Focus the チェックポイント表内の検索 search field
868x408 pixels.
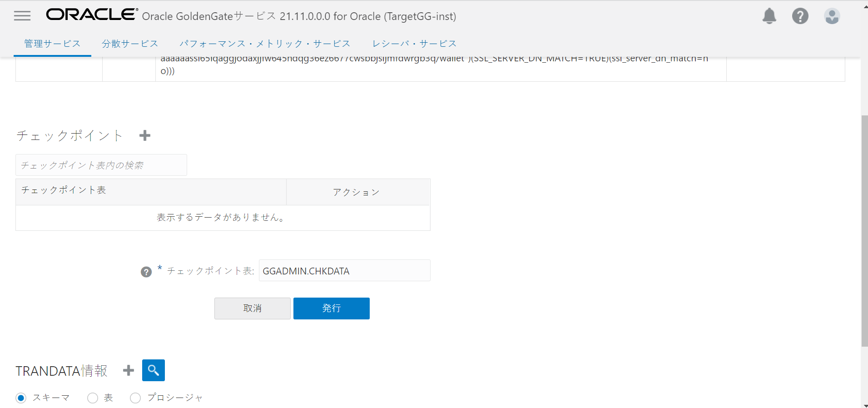(x=101, y=165)
